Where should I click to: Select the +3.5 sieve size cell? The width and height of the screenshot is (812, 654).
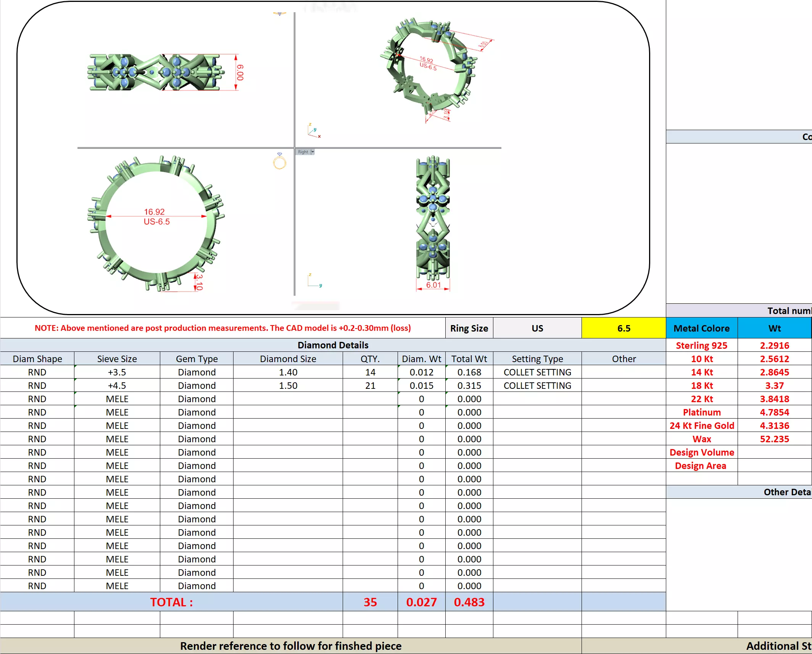click(117, 372)
